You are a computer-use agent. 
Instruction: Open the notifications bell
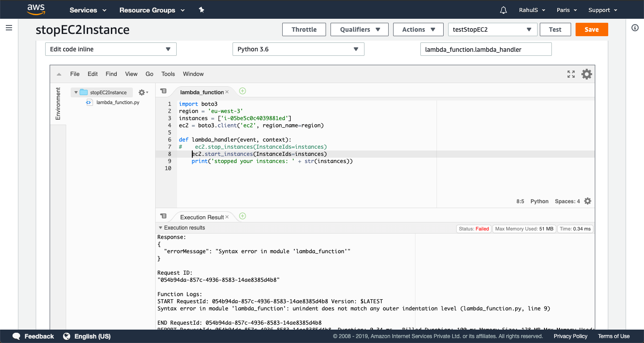[504, 10]
